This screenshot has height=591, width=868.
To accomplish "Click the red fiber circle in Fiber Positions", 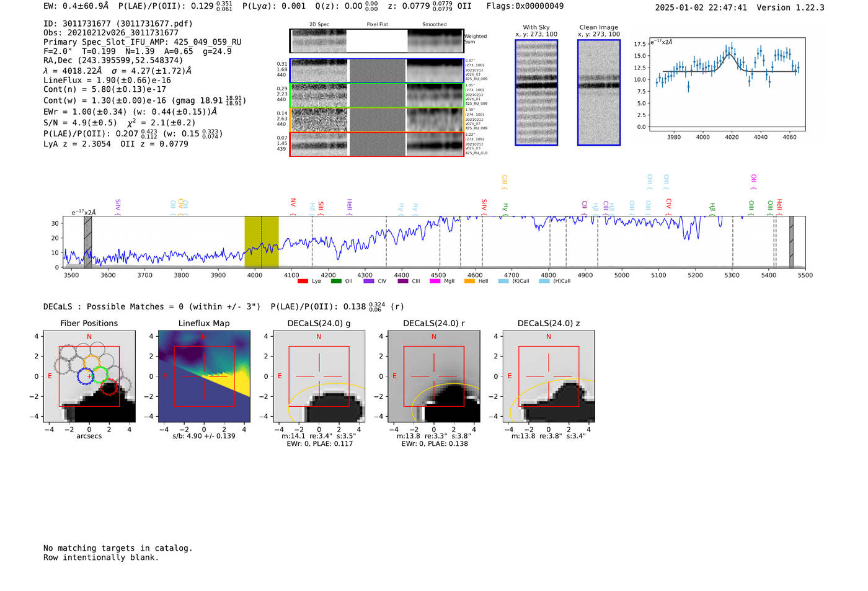I will [109, 386].
